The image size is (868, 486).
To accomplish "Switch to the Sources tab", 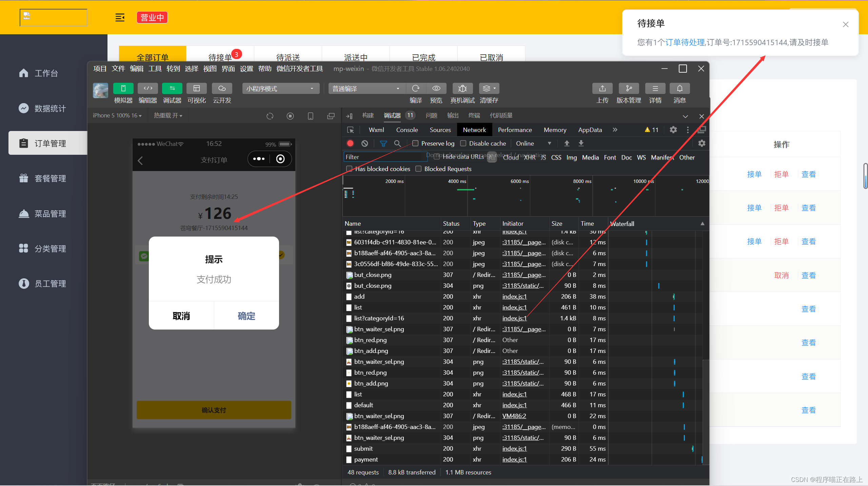I will [x=440, y=130].
